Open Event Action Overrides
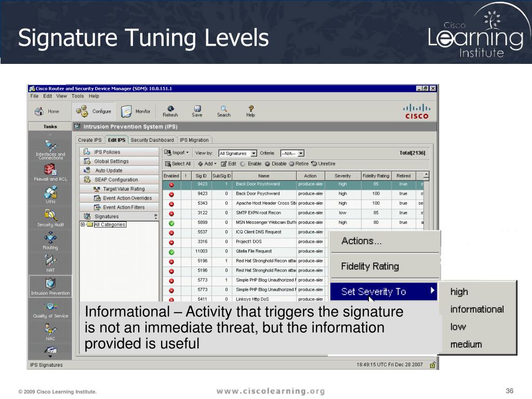Image resolution: width=532 pixels, height=399 pixels. tap(119, 198)
